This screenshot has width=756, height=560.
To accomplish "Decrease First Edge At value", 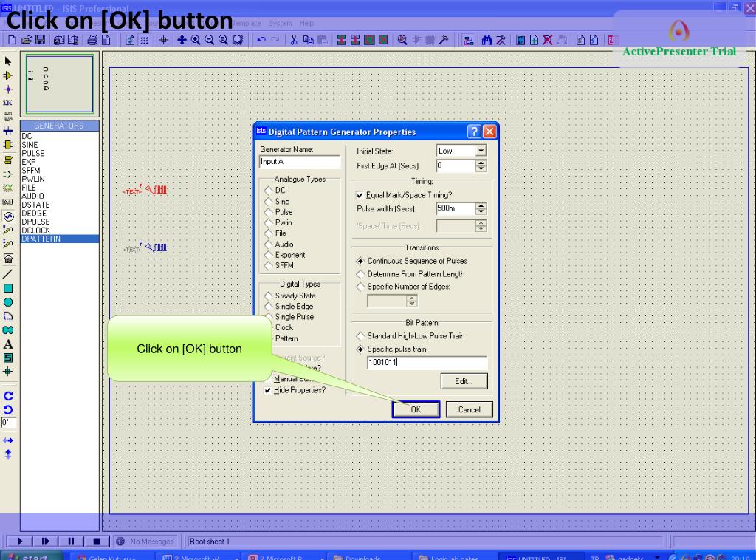I will pos(481,169).
